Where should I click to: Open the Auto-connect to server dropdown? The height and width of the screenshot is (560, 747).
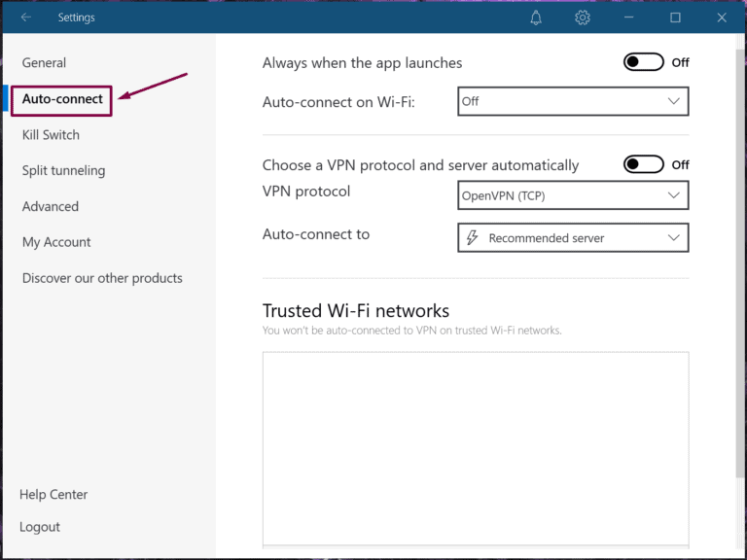tap(573, 238)
